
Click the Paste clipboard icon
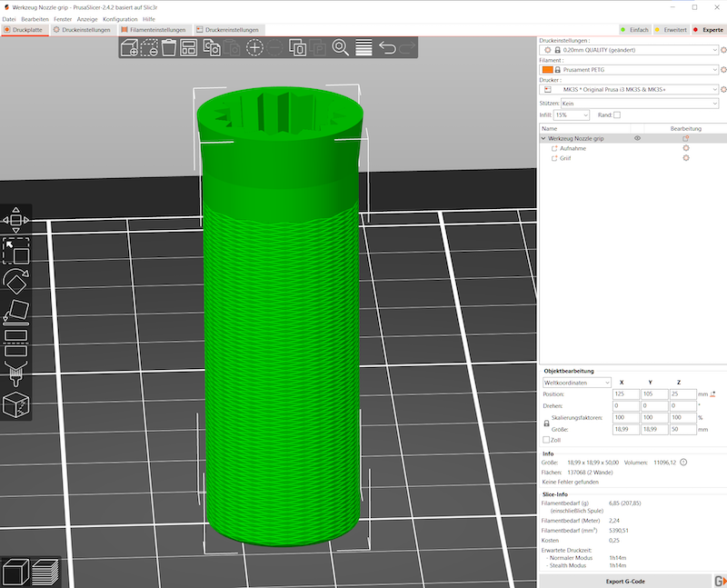point(232,48)
